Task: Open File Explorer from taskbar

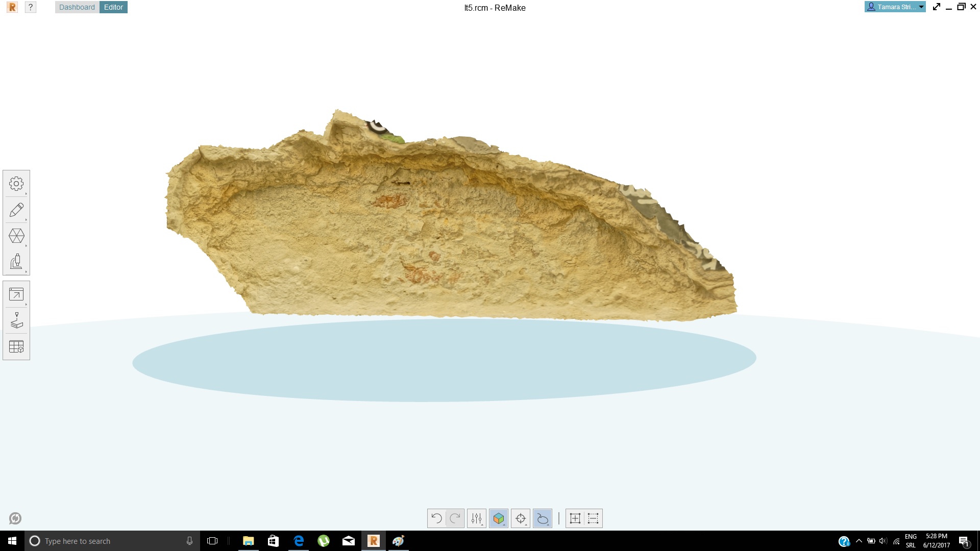Action: [249, 541]
